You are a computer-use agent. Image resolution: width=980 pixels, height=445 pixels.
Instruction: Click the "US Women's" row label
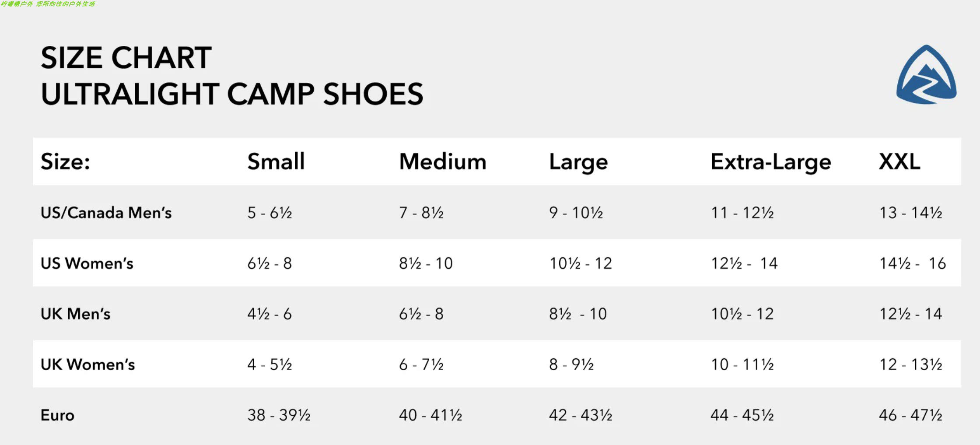pos(87,263)
